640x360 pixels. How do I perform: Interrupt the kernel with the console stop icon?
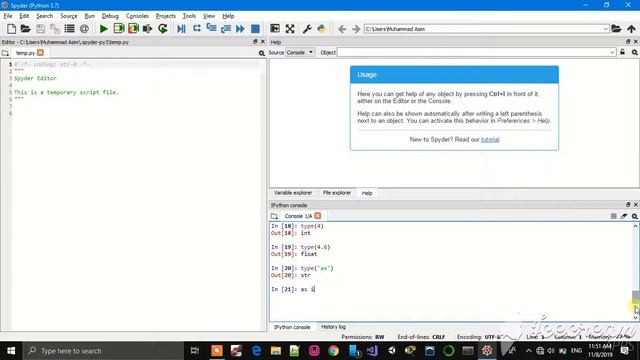[x=613, y=216]
